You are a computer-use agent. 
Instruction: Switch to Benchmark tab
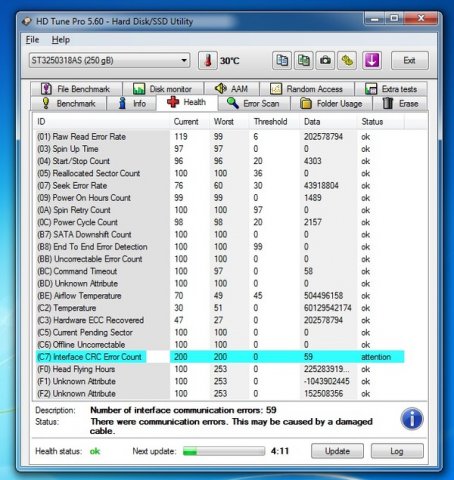tap(69, 103)
